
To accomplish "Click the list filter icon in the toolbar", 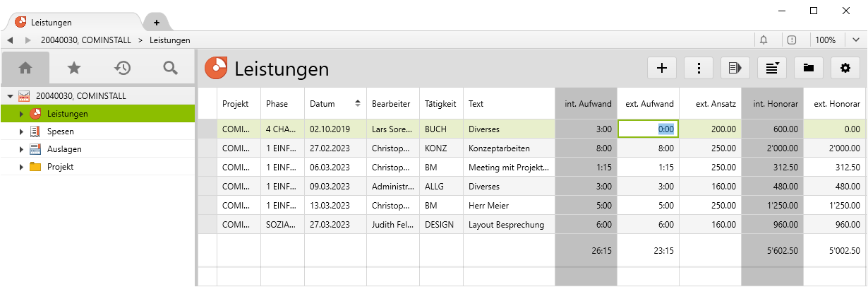I will (x=772, y=68).
